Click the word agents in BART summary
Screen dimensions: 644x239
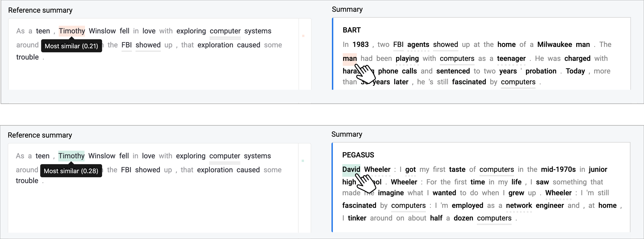pos(418,44)
